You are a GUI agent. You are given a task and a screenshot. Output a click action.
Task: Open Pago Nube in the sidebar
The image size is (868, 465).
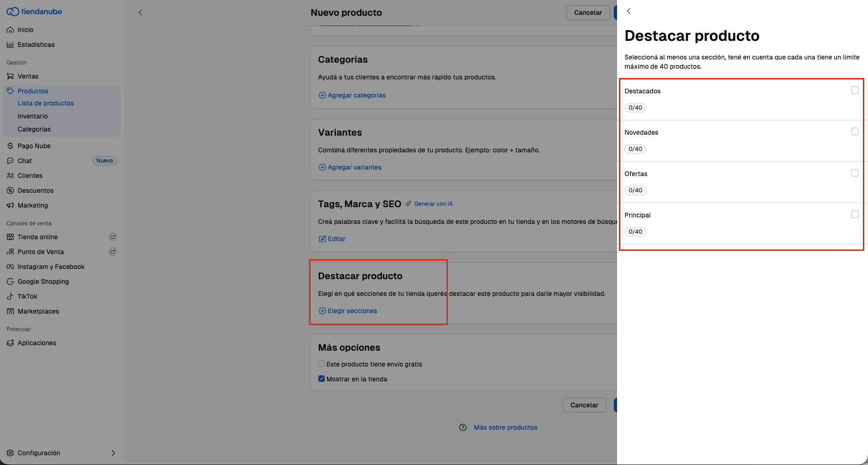click(34, 146)
